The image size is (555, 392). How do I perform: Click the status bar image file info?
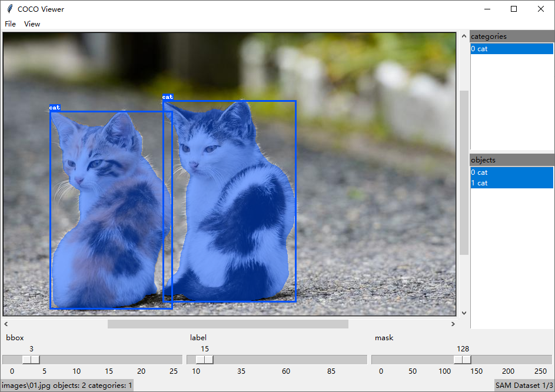tap(67, 386)
